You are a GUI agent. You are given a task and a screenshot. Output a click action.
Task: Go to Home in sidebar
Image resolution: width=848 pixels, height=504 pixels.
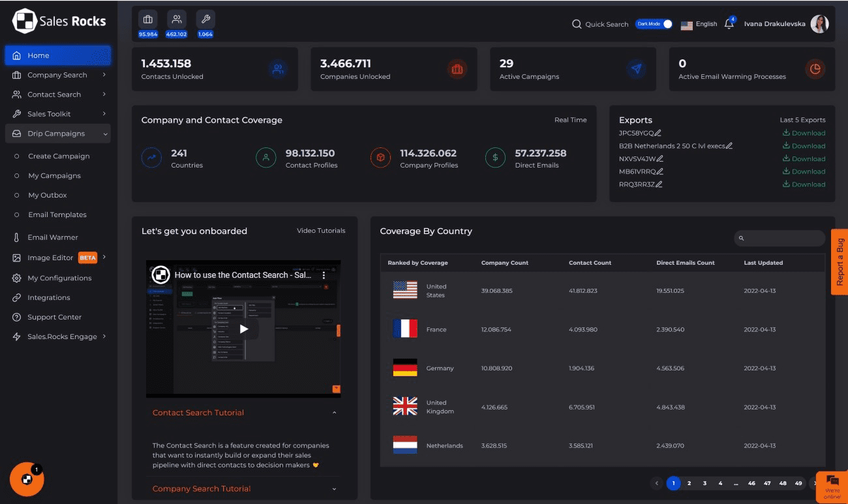click(58, 55)
